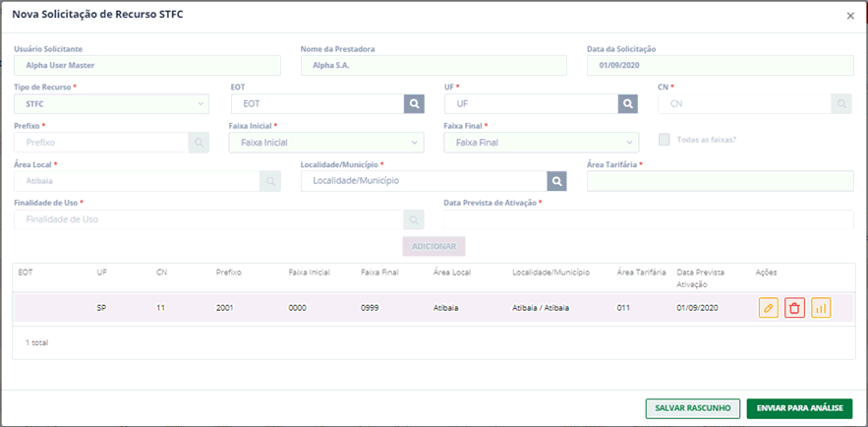Edit the Atibaia row with pencil icon
The image size is (868, 427).
[x=769, y=308]
